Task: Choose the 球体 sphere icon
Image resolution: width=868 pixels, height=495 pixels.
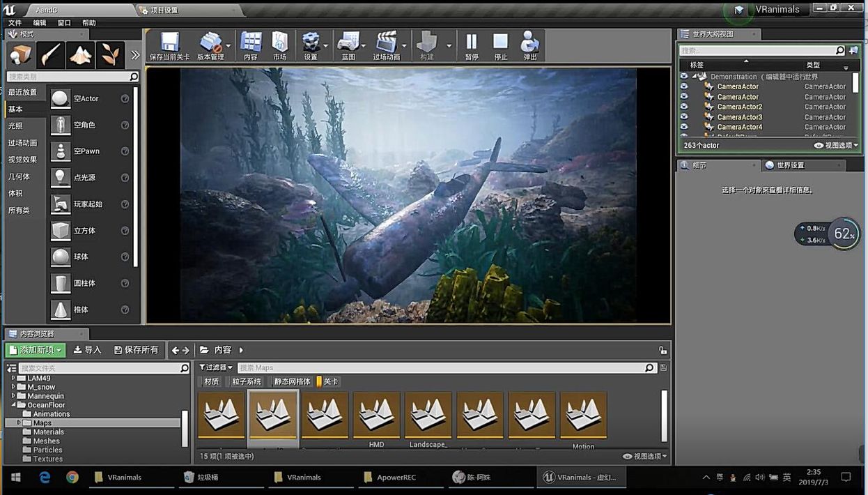Action: 61,257
